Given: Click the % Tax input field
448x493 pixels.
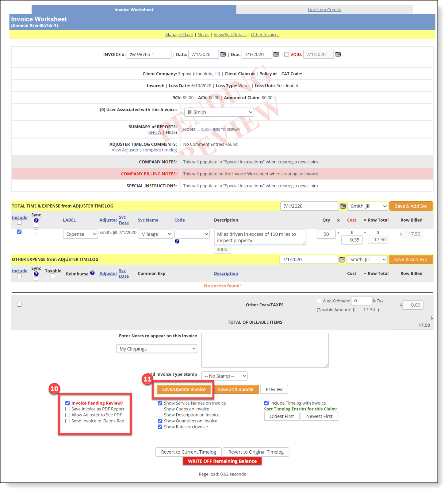Looking at the screenshot, I should click(362, 301).
